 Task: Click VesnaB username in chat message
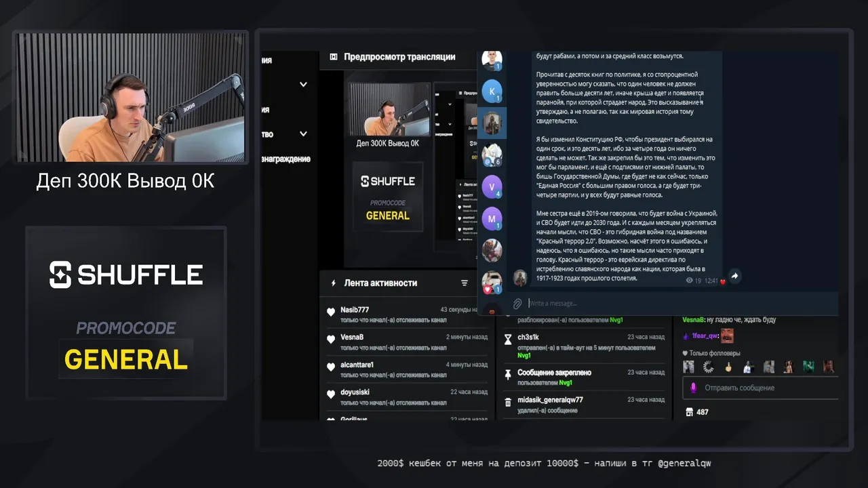click(694, 319)
